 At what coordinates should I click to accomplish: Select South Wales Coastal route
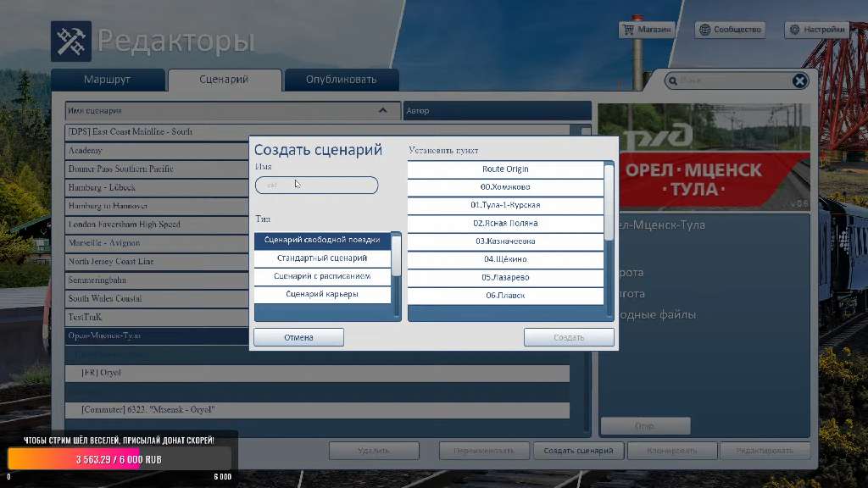click(x=157, y=299)
